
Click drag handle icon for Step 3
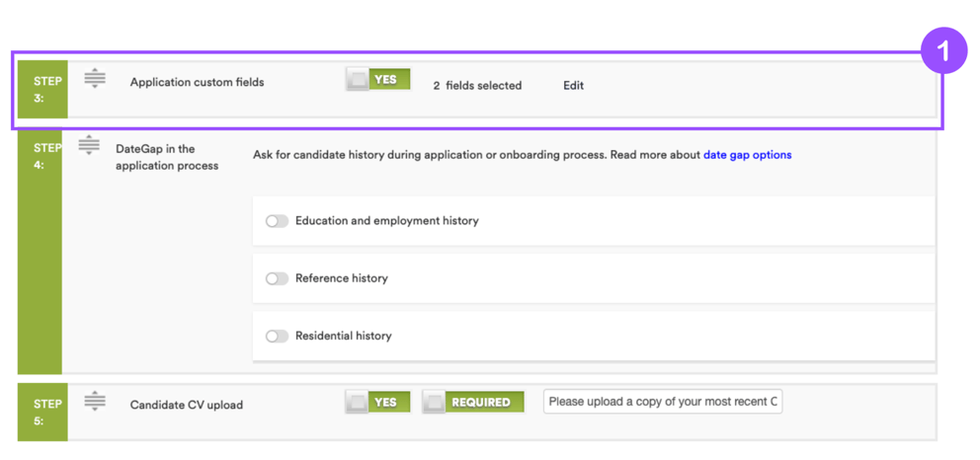coord(95,78)
